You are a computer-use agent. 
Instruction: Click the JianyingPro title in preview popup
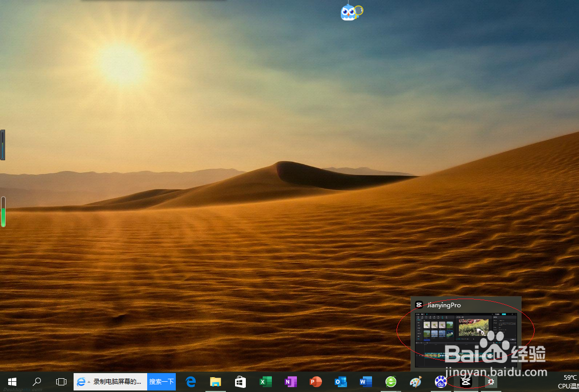[444, 305]
